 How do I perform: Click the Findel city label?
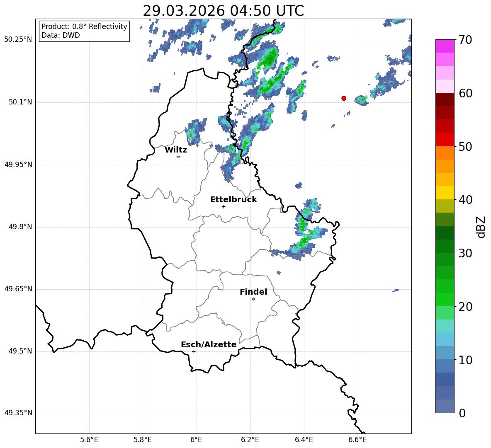(253, 292)
